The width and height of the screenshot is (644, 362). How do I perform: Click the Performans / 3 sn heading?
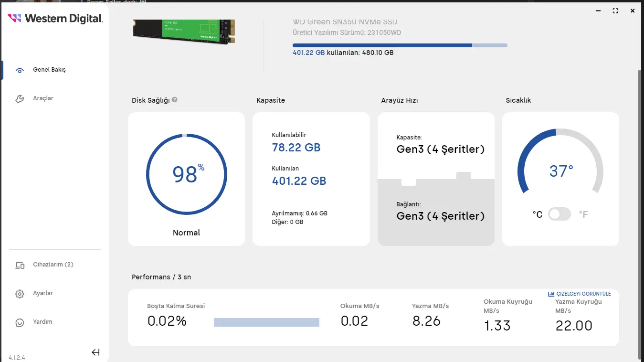tap(161, 277)
